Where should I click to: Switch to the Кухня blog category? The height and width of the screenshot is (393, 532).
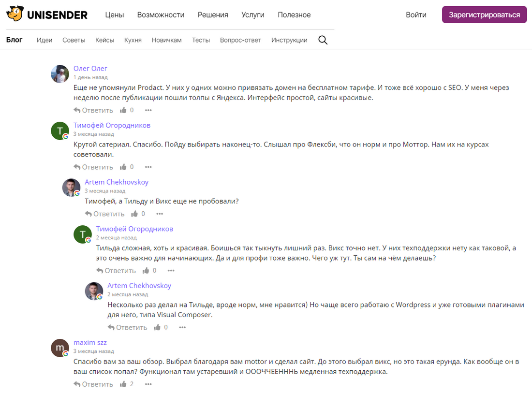133,40
